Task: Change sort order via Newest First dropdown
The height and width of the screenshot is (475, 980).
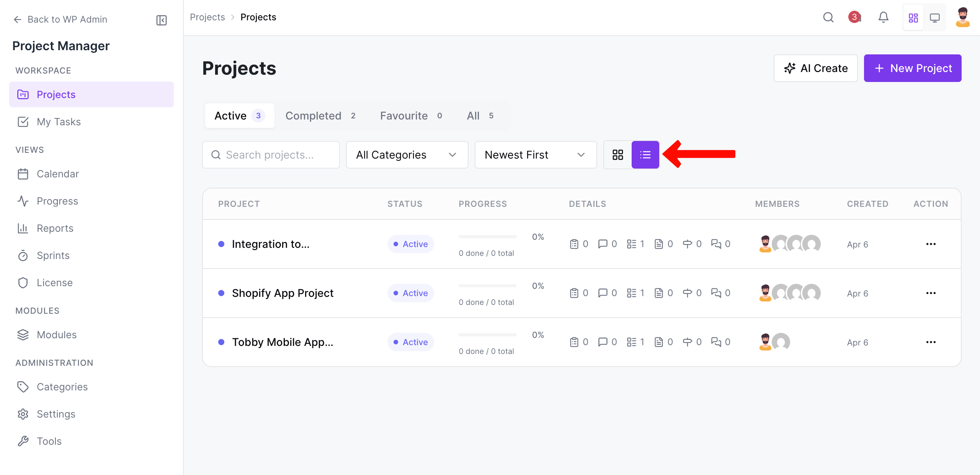Action: pyautogui.click(x=535, y=155)
